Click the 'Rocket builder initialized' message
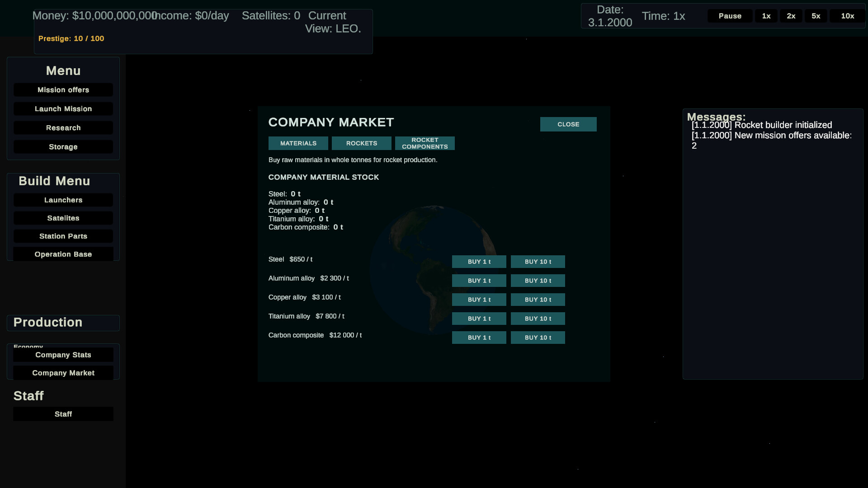Image resolution: width=868 pixels, height=488 pixels. (762, 125)
